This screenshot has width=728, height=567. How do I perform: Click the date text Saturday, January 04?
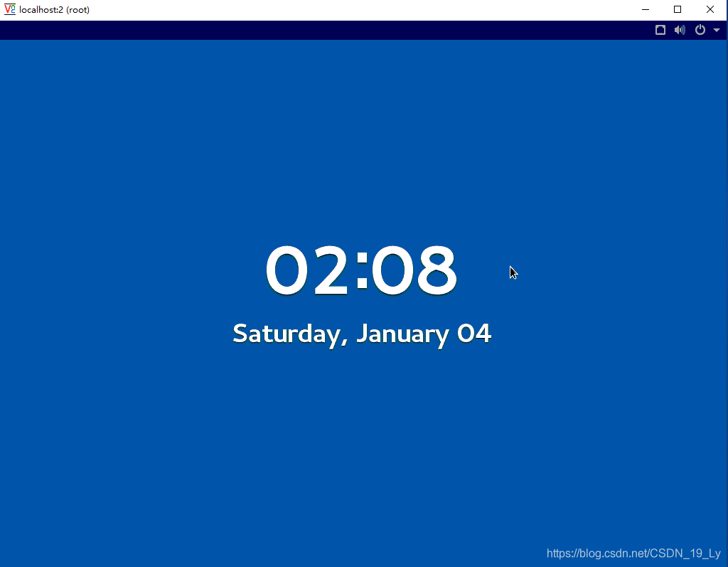click(x=362, y=334)
